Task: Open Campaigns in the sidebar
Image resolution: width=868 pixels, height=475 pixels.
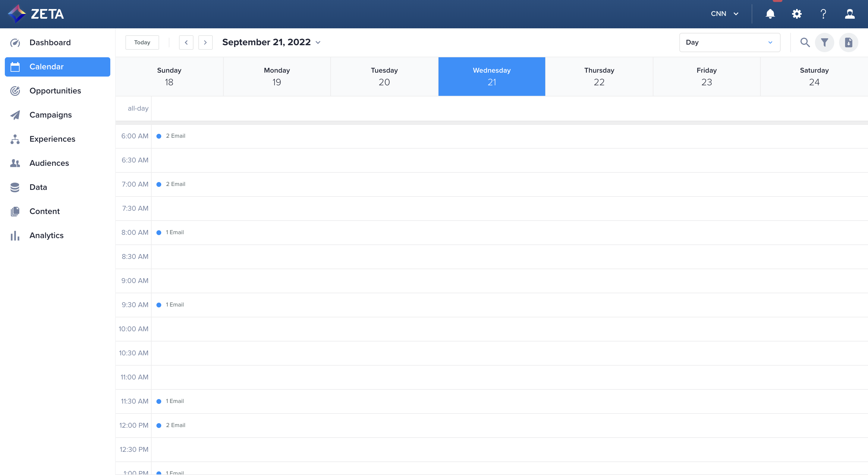Action: [x=51, y=115]
